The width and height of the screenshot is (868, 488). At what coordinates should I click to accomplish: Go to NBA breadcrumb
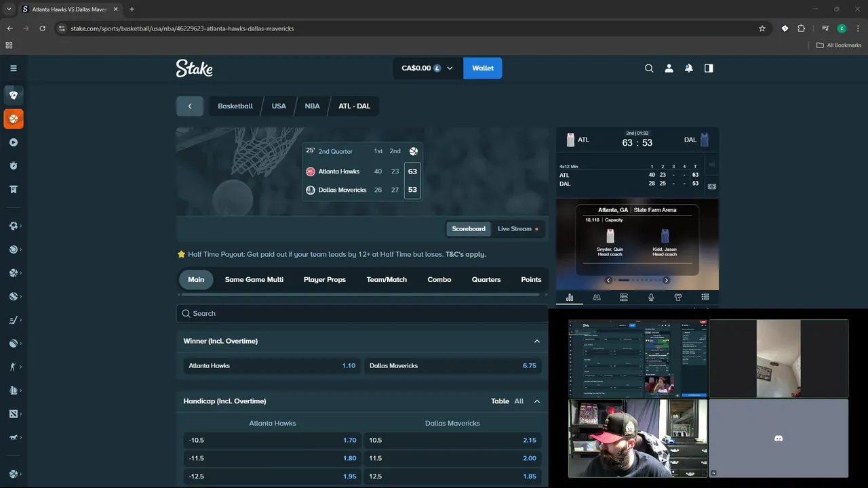point(312,106)
